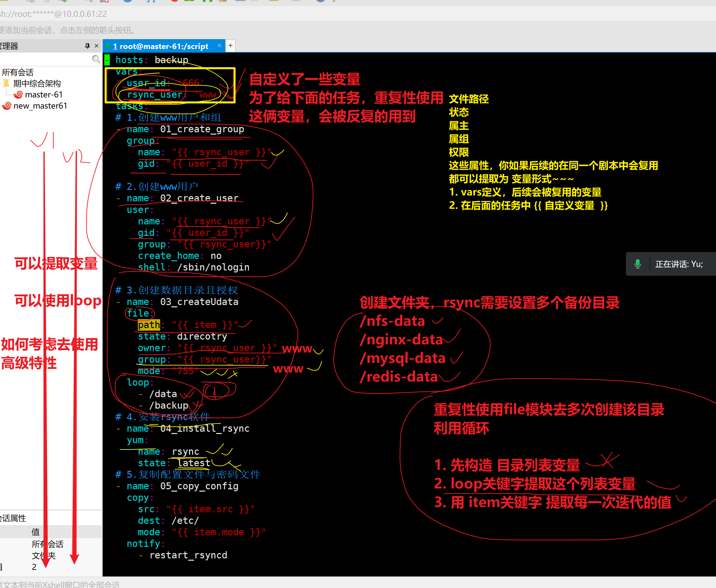The width and height of the screenshot is (716, 588).
Task: Select the 所有会话 root tree node
Action: (18, 72)
